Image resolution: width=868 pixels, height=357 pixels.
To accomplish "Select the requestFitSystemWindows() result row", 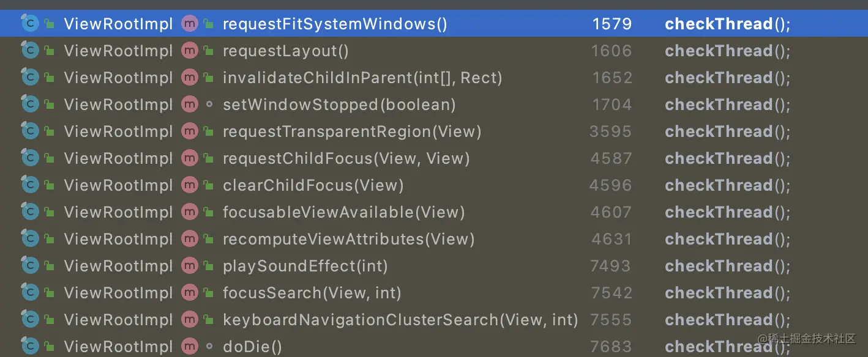I will click(x=335, y=24).
